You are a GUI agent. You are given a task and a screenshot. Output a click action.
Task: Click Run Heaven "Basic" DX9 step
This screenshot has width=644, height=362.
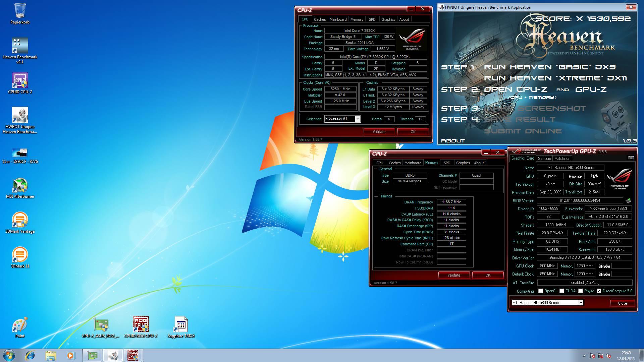(549, 67)
